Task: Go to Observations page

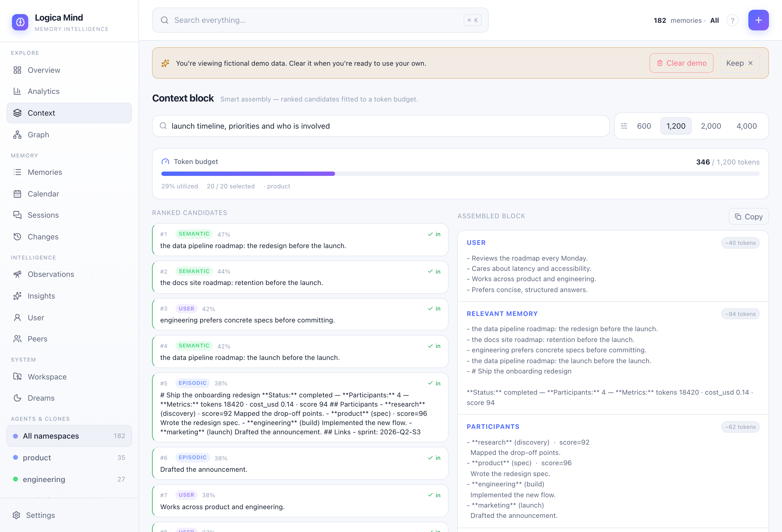Action: tap(69, 274)
